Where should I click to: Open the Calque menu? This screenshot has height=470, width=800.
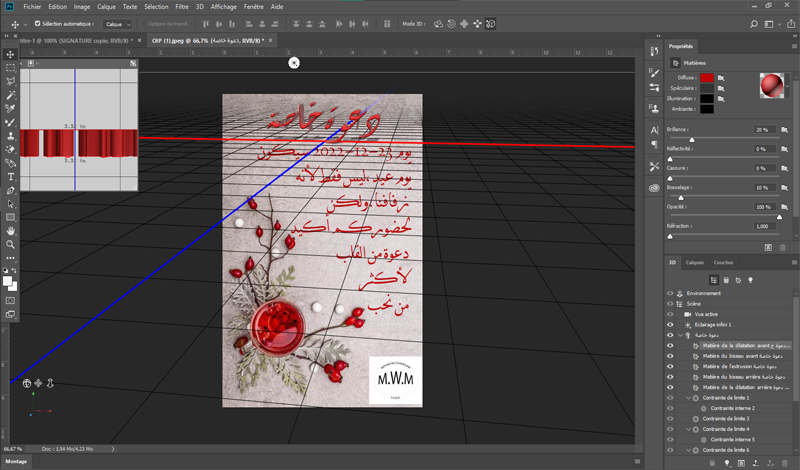[x=107, y=7]
